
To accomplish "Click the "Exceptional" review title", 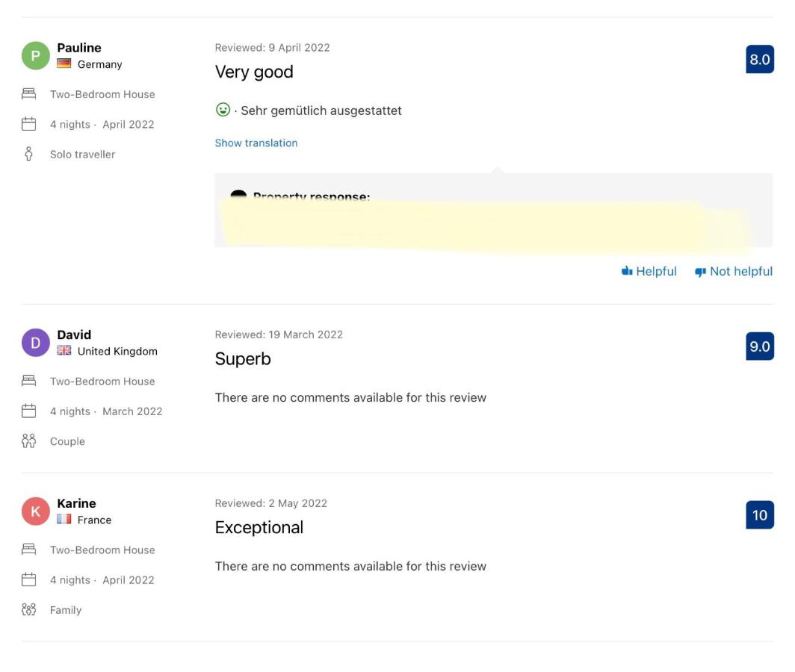I will (259, 528).
